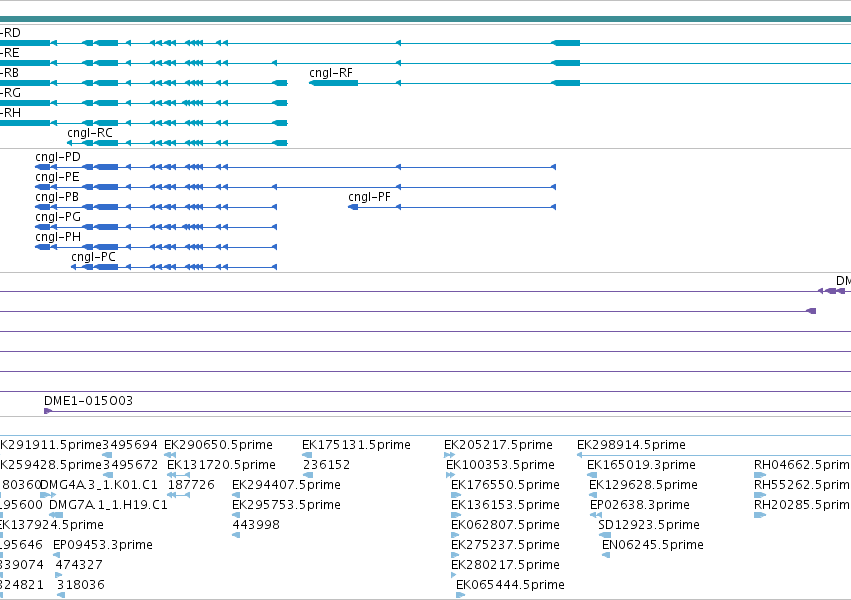The image size is (851, 600).
Task: Select EK295753.5prime EST label
Action: pyautogui.click(x=286, y=505)
